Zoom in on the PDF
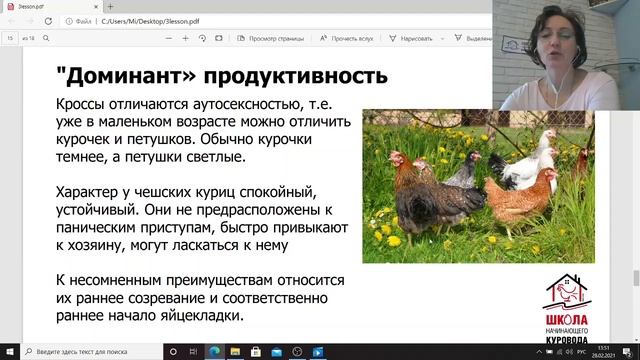 185,38
